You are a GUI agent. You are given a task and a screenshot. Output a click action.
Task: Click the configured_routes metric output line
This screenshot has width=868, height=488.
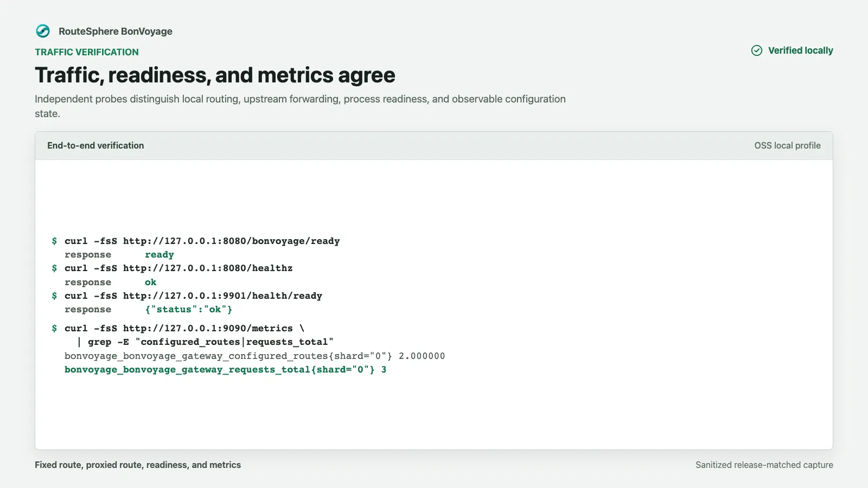[x=255, y=356]
